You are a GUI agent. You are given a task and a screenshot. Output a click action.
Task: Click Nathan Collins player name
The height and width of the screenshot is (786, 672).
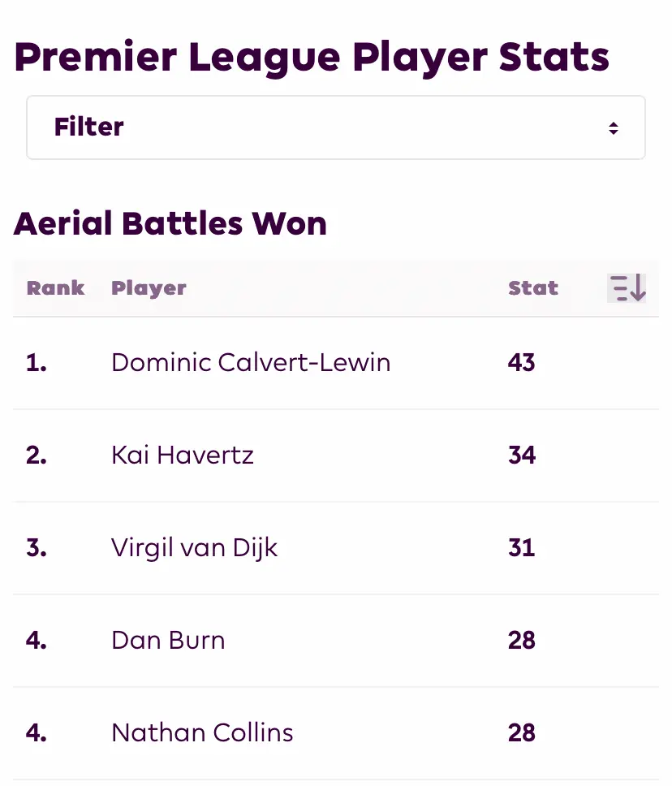pyautogui.click(x=202, y=732)
